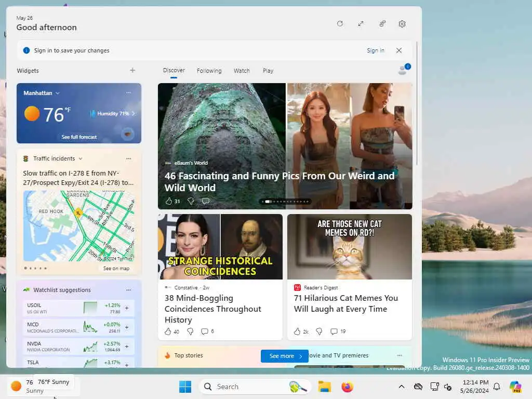This screenshot has width=532, height=399.
Task: Add NVDA to watchlist
Action: (127, 347)
